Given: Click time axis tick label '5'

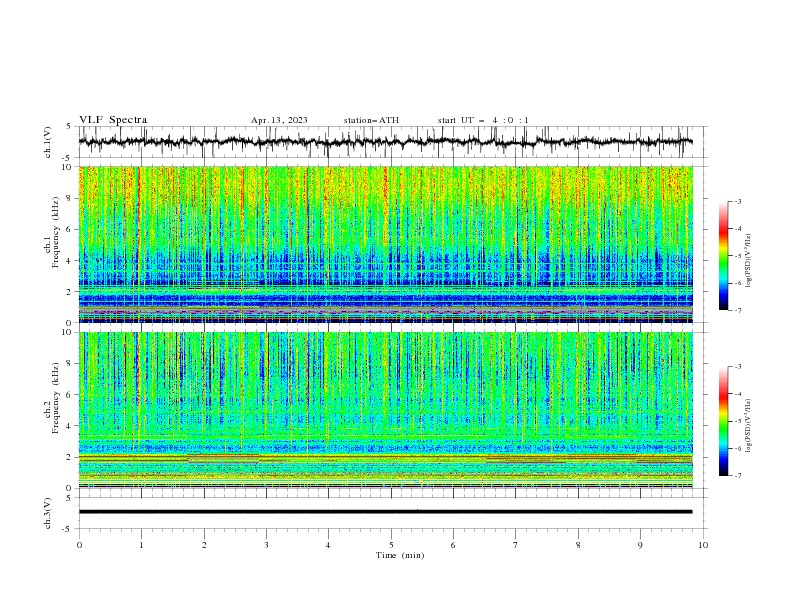Looking at the screenshot, I should click(391, 545).
